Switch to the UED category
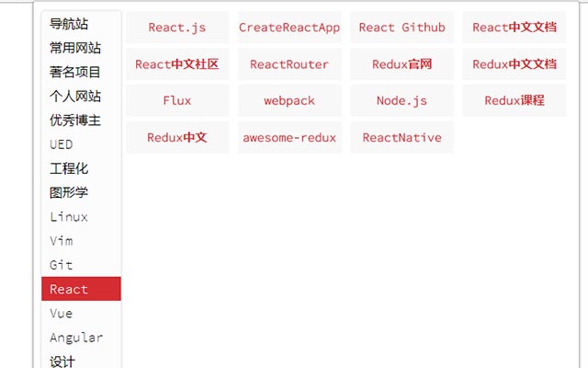The image size is (588, 368). (x=81, y=144)
